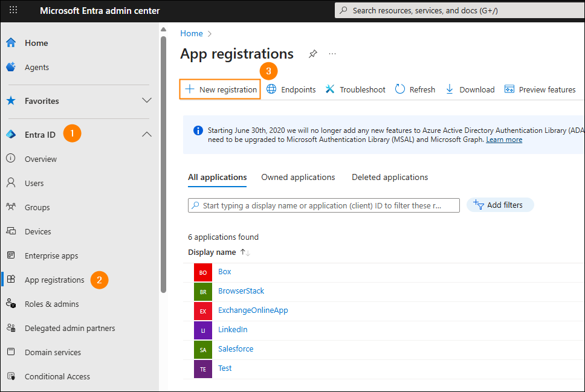
Task: Open the app launcher waffle icon
Action: pos(13,10)
